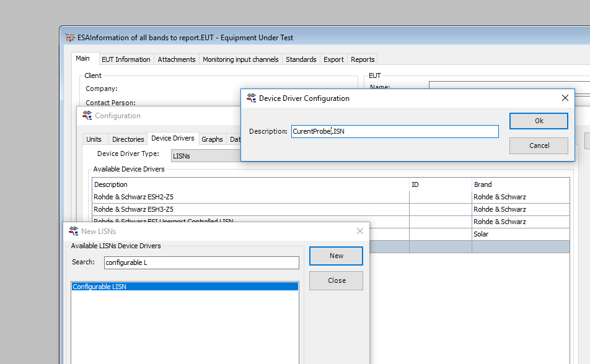Click the New button in New LISNs
This screenshot has height=364, width=590.
click(x=336, y=256)
